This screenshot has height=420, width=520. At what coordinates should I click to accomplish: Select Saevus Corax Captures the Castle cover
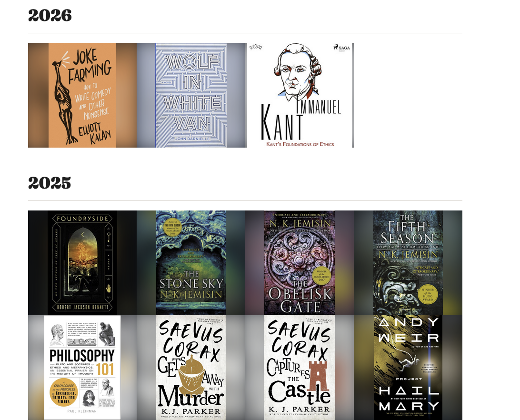(300, 368)
